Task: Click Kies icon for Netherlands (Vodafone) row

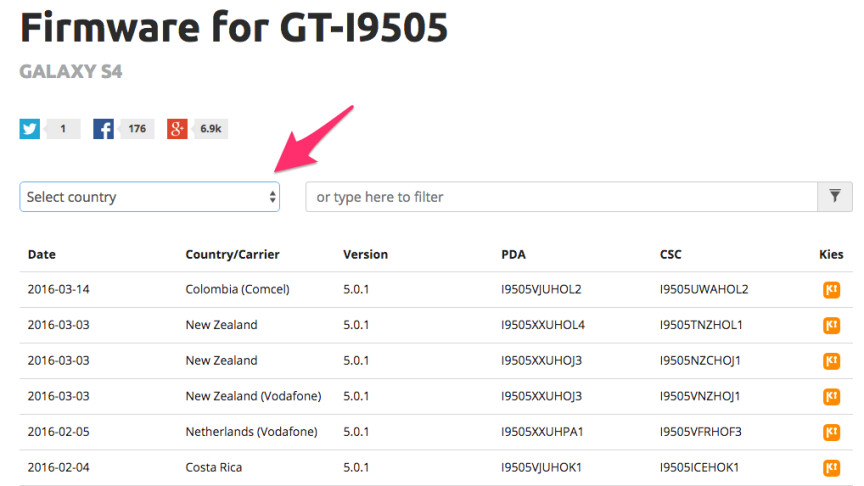Action: 831,432
